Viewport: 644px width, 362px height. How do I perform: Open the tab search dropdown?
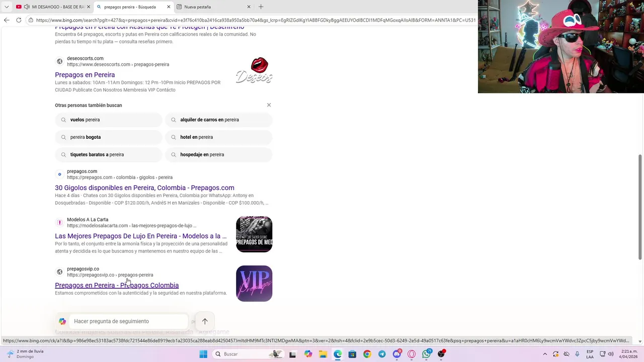coord(7,7)
